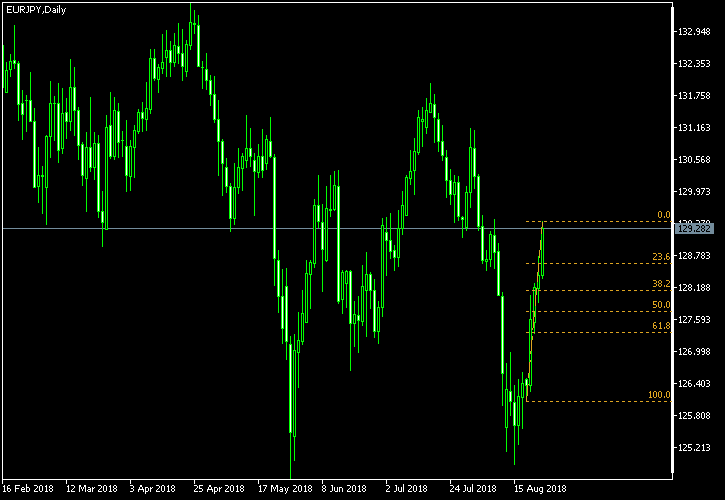Click the 126.403 price axis label

[694, 383]
